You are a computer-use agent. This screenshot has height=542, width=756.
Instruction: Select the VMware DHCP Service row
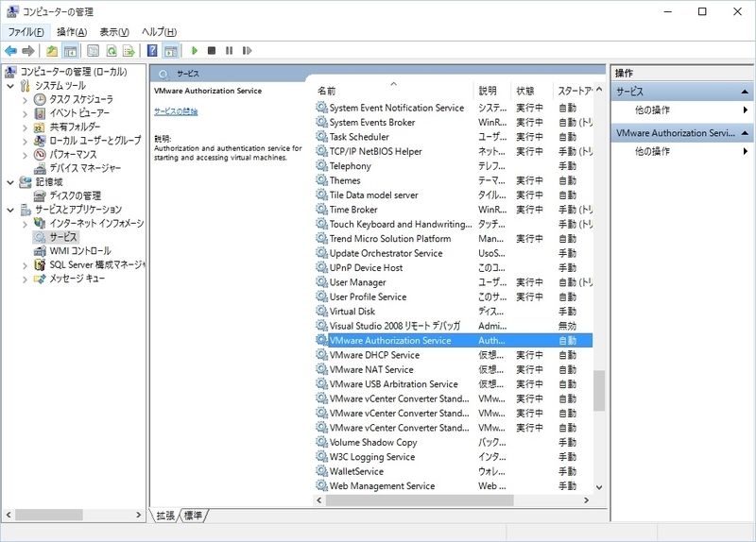point(454,355)
